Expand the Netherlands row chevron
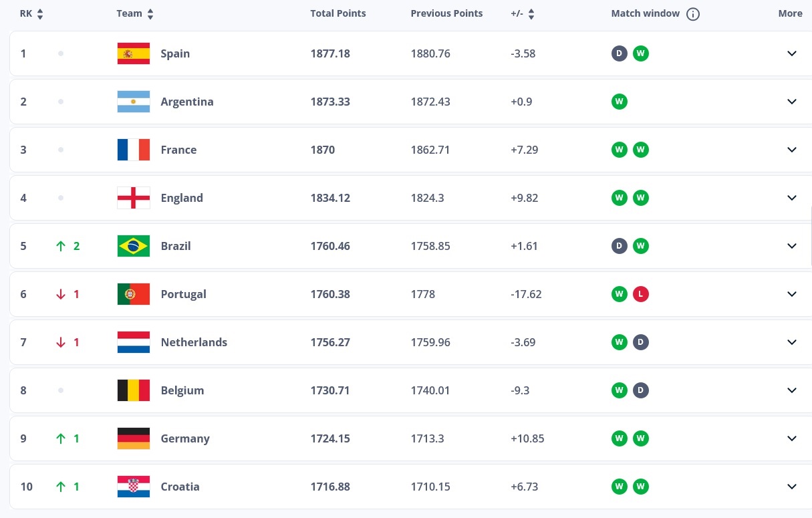Screen dimensions: 812x518 click(x=791, y=342)
